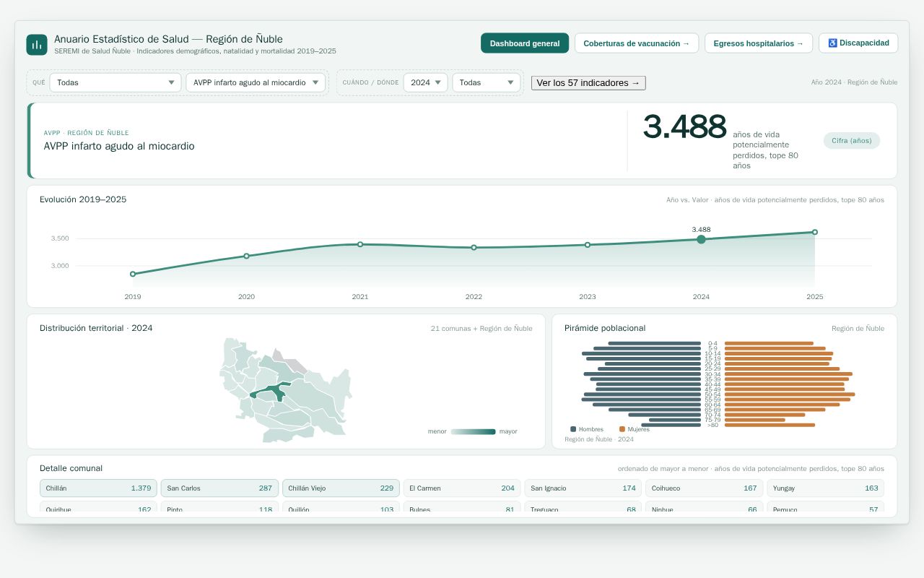Click the highlighted 2024 data point labeled 3.488

(x=701, y=239)
